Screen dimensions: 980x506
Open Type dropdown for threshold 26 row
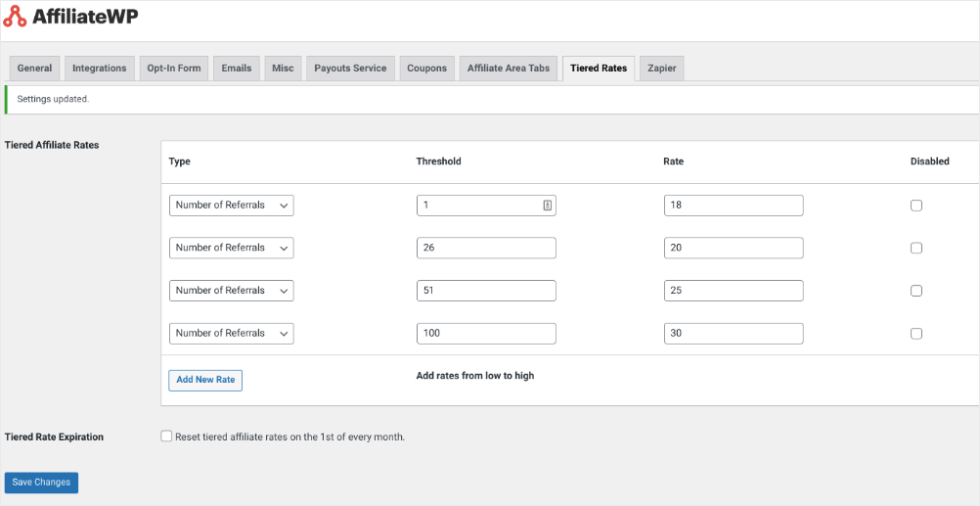(231, 248)
